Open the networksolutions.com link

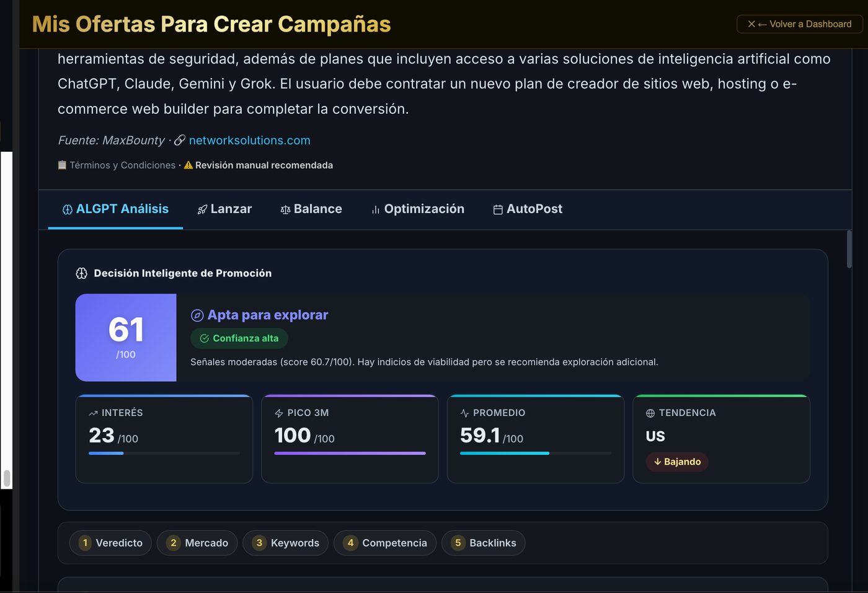tap(250, 141)
